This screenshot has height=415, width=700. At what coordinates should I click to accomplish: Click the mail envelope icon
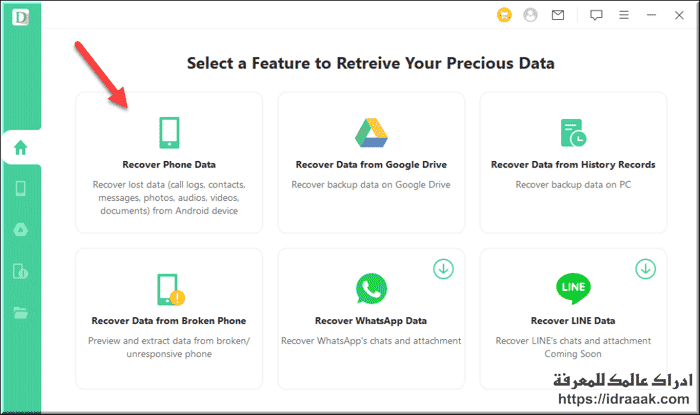click(x=558, y=15)
